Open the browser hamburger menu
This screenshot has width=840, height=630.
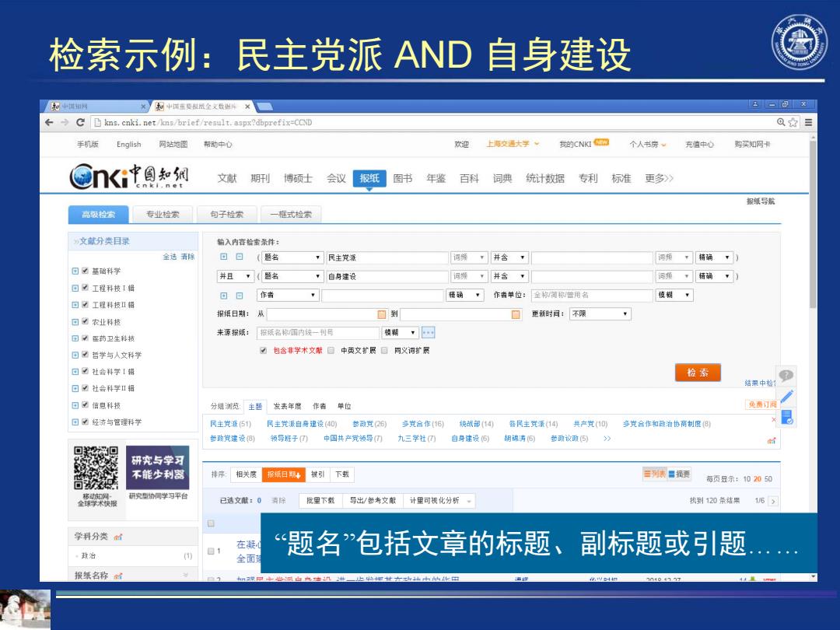coord(808,122)
